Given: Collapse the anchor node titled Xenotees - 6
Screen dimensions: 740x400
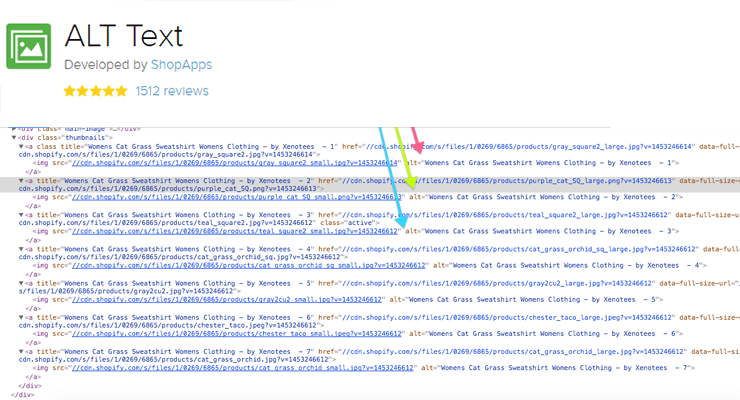Looking at the screenshot, I should (21, 317).
